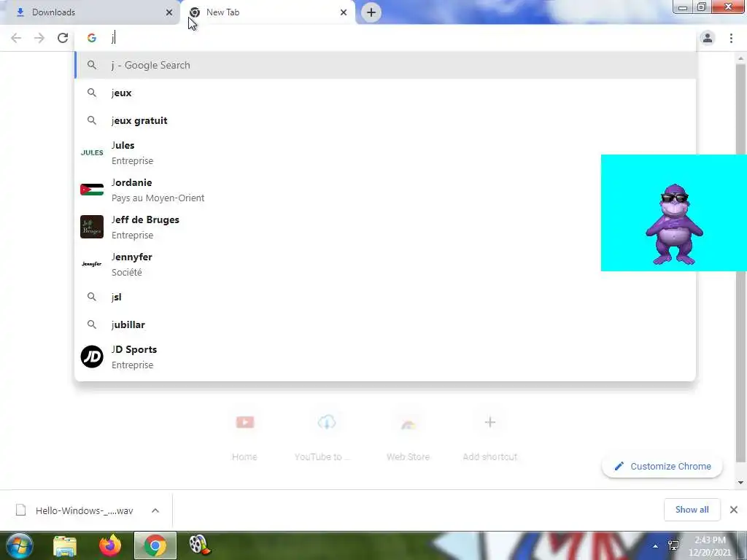Close the downloads bar
This screenshot has height=560, width=747.
tap(734, 510)
